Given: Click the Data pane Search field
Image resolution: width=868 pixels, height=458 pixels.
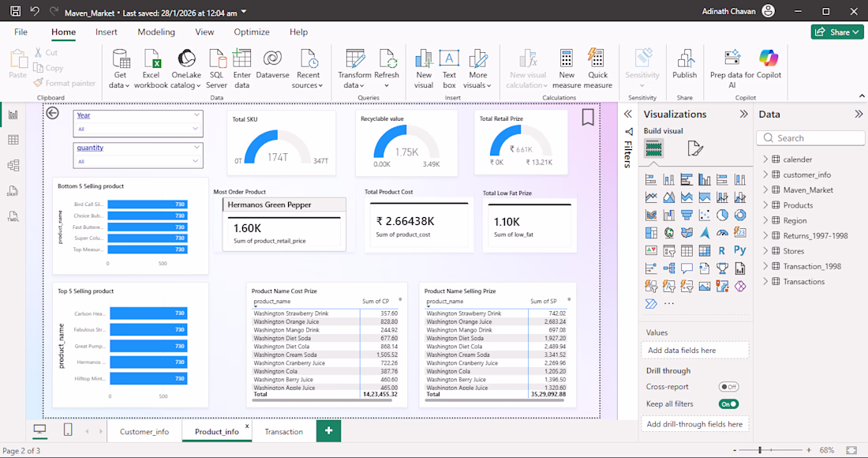Looking at the screenshot, I should tap(810, 138).
